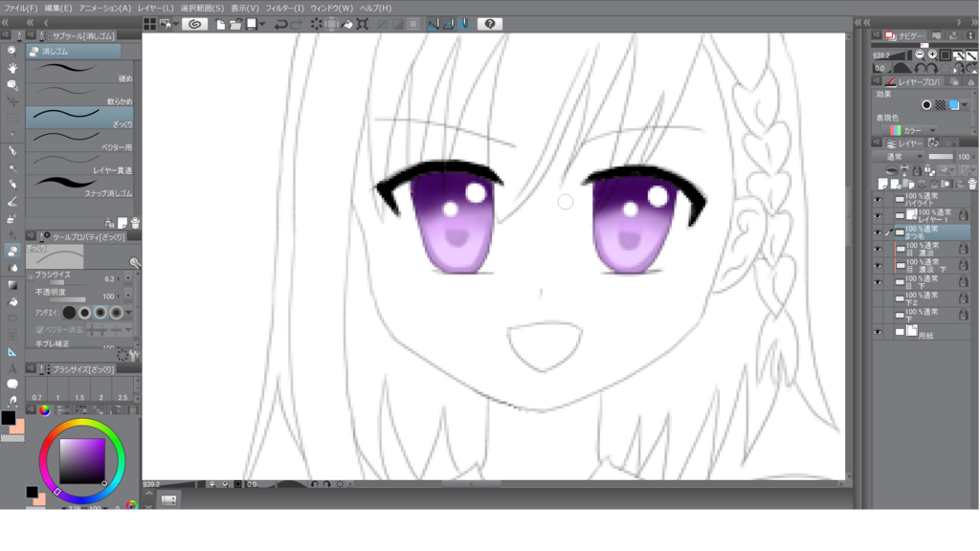Select the Zoom magnifier tool in toolbox
This screenshot has width=980, height=551.
(x=11, y=52)
